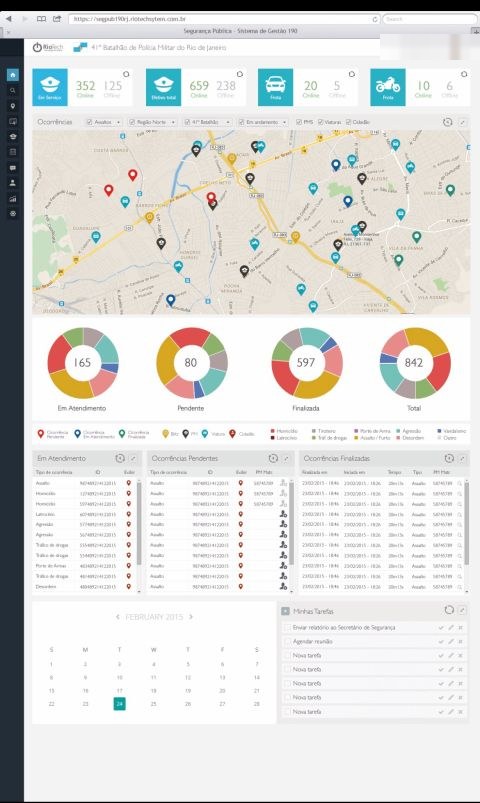Open the Em andamento filter dropdown
480x803 pixels.
pyautogui.click(x=262, y=122)
